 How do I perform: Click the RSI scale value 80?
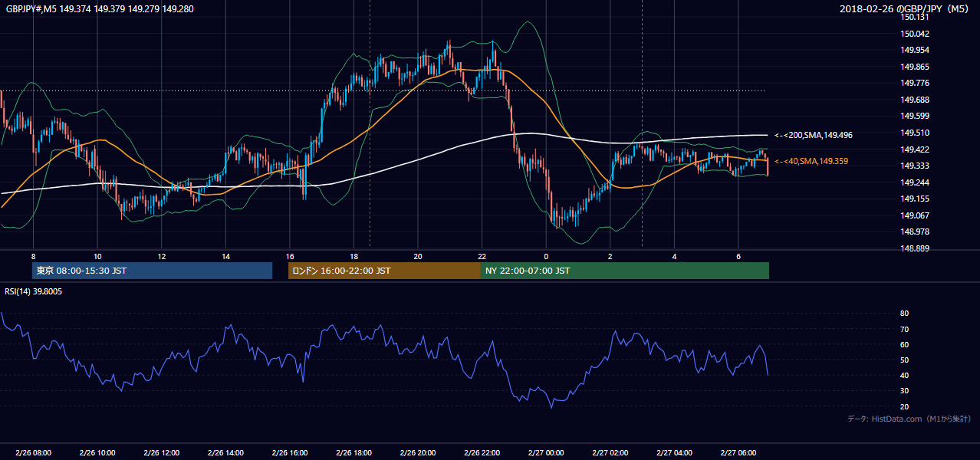tap(904, 314)
